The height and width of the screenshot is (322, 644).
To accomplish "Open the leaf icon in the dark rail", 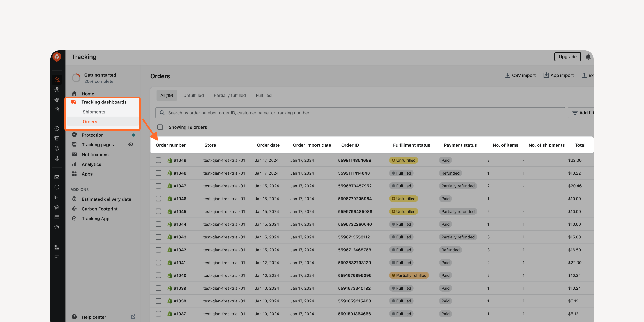I will click(x=57, y=158).
